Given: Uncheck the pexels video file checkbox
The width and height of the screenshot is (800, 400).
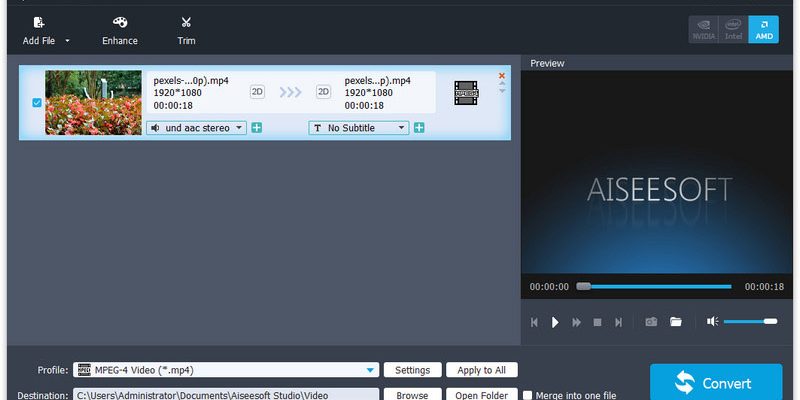Looking at the screenshot, I should coord(37,103).
